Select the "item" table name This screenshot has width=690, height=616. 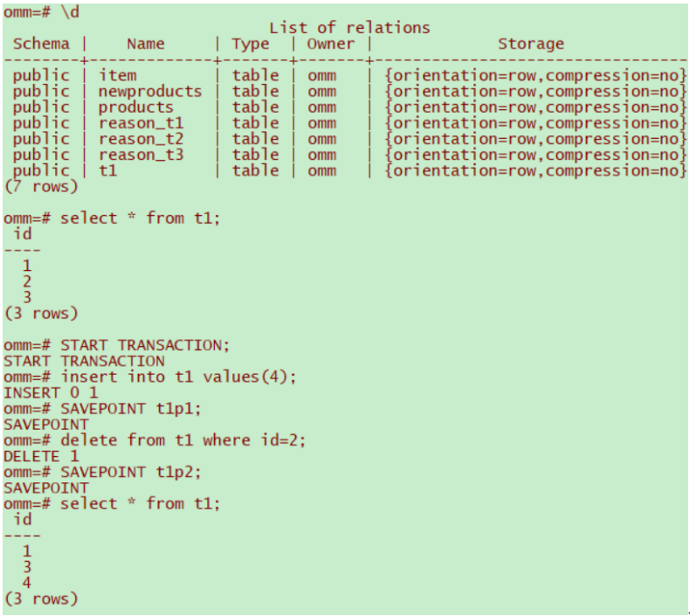click(x=117, y=75)
